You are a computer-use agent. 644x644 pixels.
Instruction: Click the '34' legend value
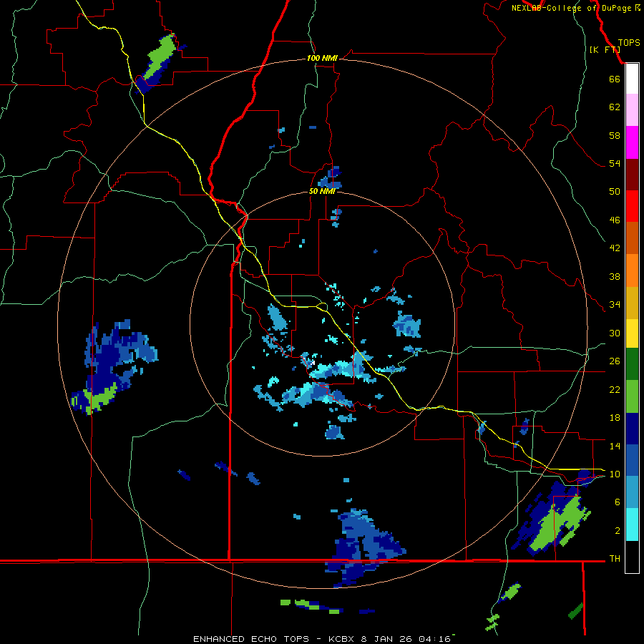615,305
